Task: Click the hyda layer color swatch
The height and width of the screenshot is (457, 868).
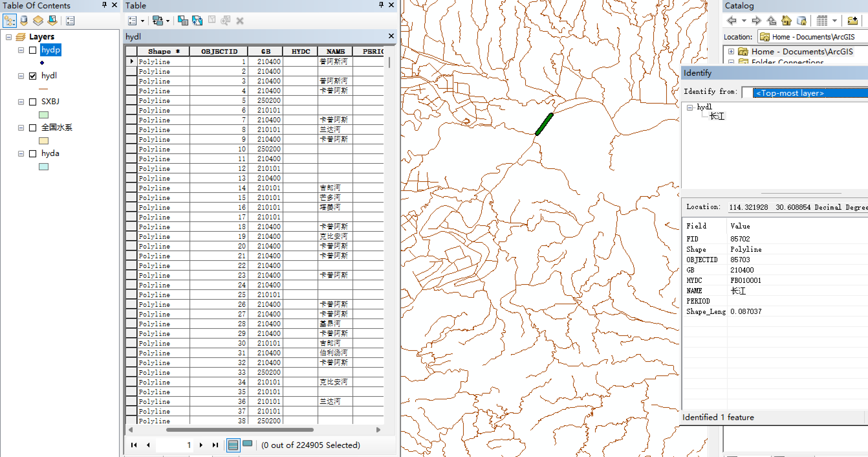Action: [x=43, y=167]
